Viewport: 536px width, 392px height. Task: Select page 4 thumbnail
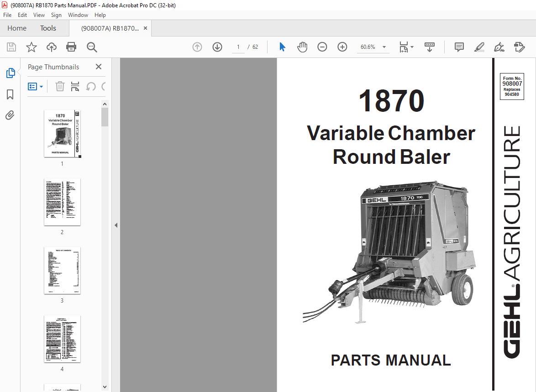tap(62, 339)
